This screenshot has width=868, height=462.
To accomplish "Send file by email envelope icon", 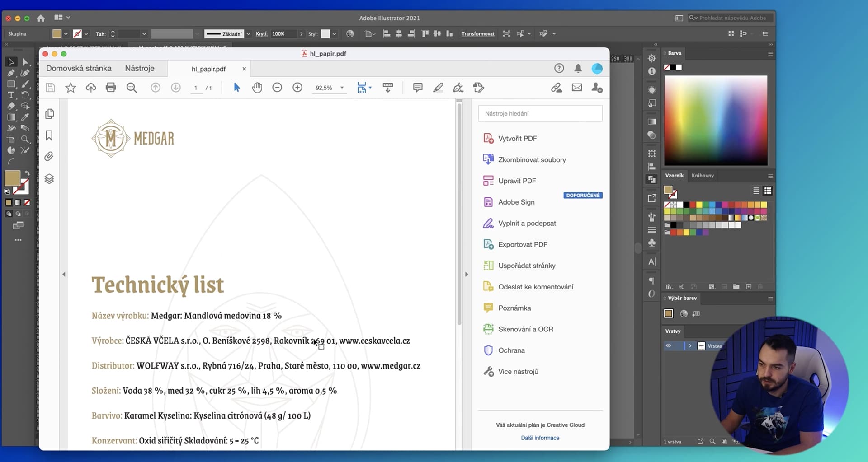I will [x=577, y=88].
